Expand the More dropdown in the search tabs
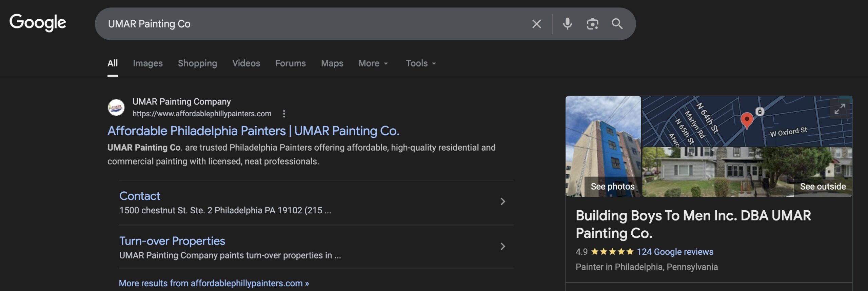Screen dimensions: 868x291 tap(373, 63)
